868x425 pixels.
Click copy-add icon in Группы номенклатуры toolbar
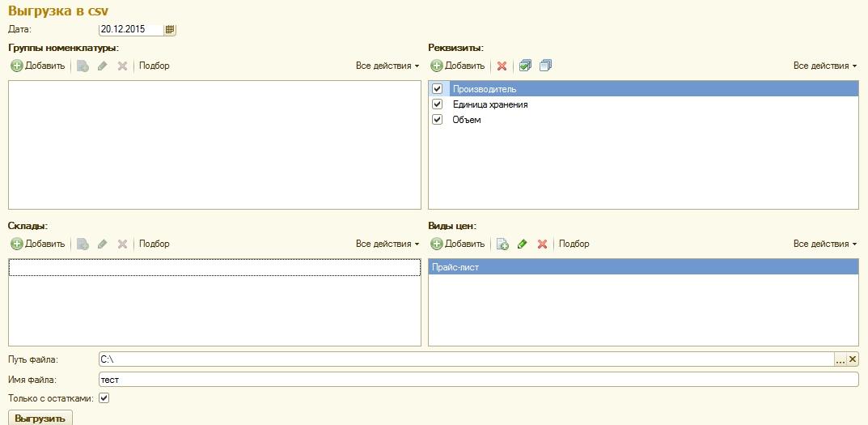pyautogui.click(x=83, y=66)
